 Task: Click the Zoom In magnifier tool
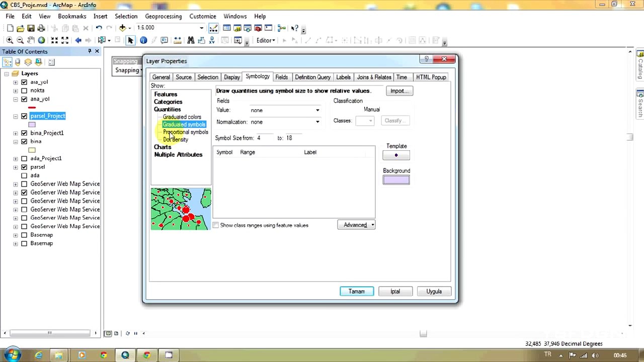click(x=10, y=40)
